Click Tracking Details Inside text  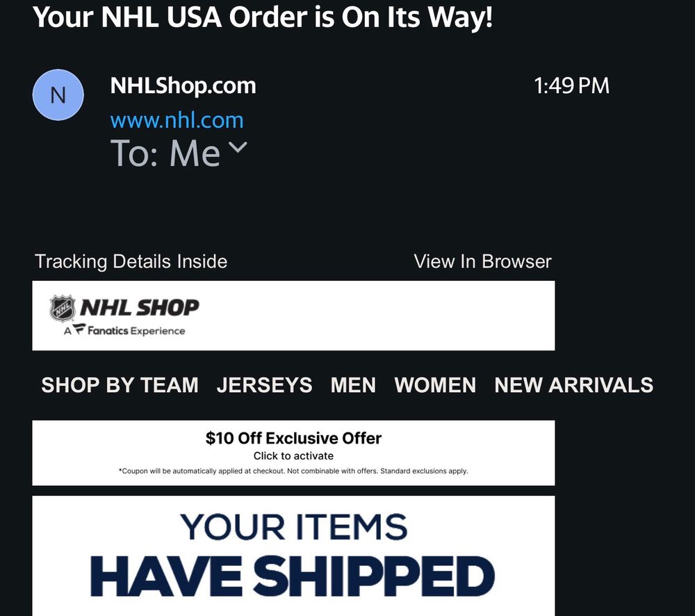[x=131, y=261]
